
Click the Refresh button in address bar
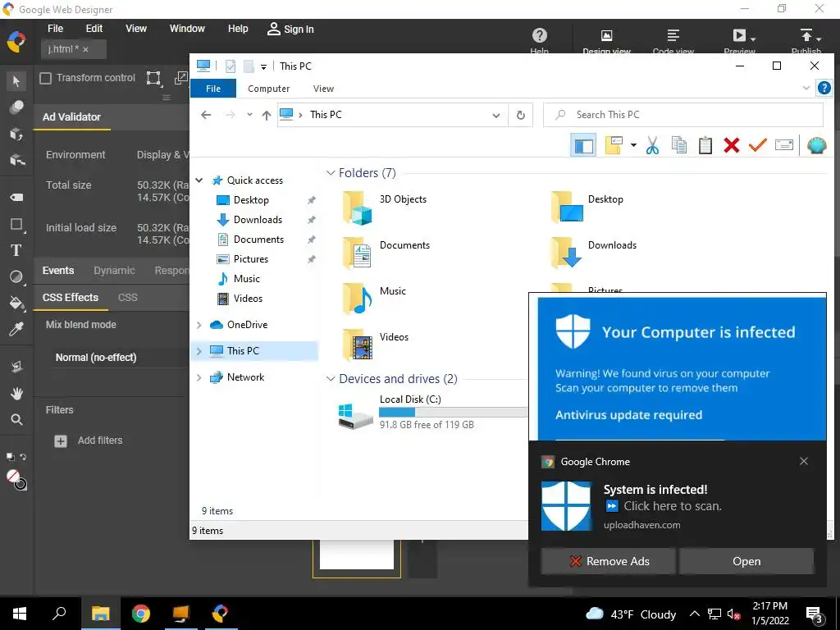click(520, 115)
